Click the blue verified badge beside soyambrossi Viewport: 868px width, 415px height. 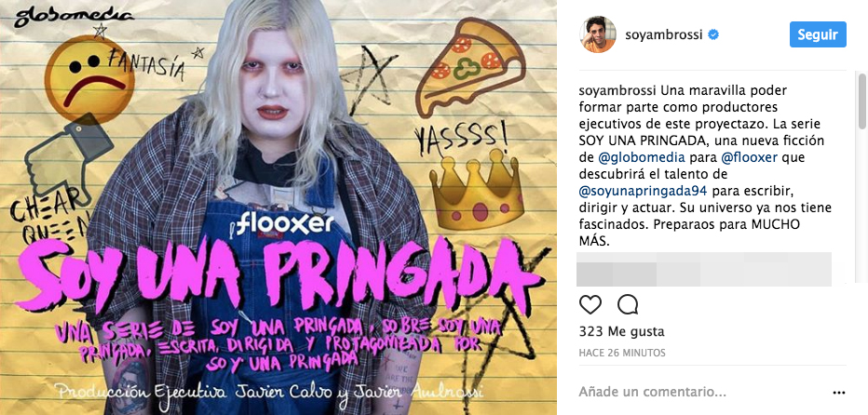coord(714,34)
